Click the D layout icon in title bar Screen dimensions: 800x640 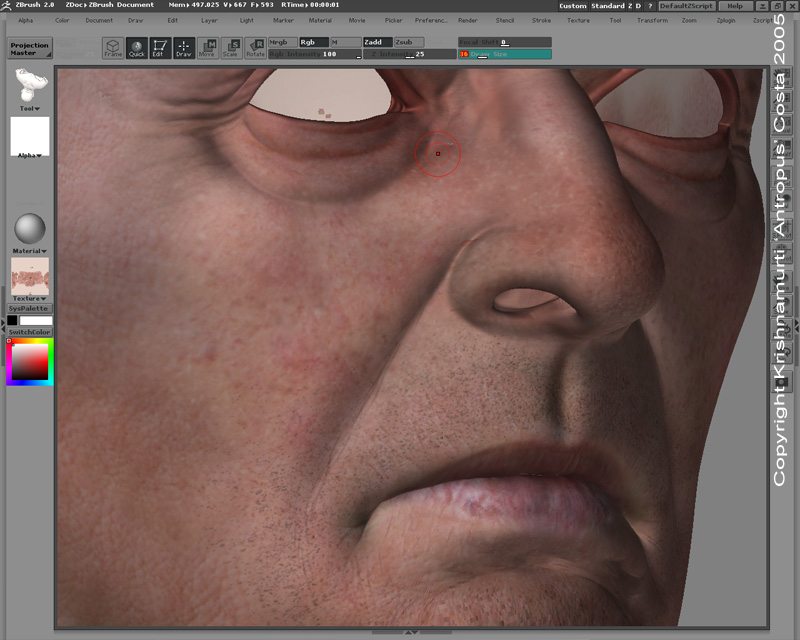pyautogui.click(x=638, y=6)
